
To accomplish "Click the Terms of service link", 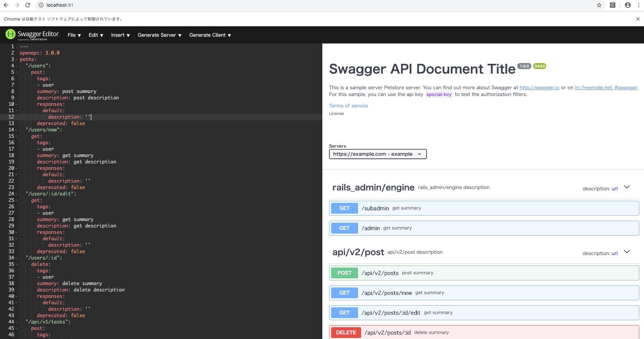I will tap(348, 105).
